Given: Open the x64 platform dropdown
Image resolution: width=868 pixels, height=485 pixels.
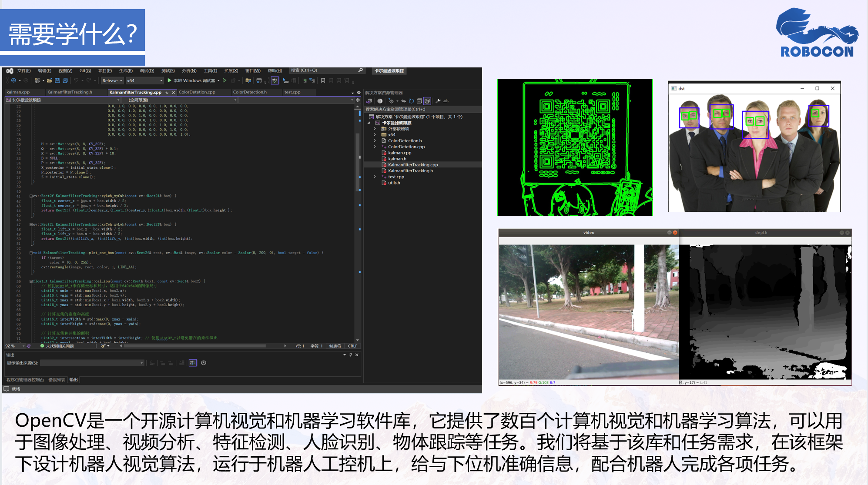Looking at the screenshot, I should tap(144, 80).
